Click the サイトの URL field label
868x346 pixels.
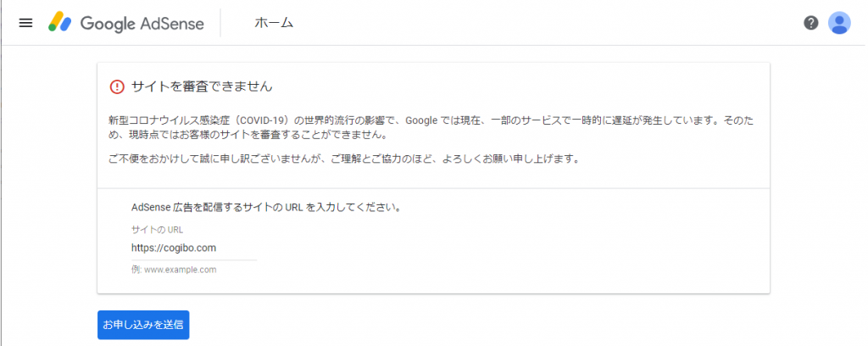click(x=157, y=230)
